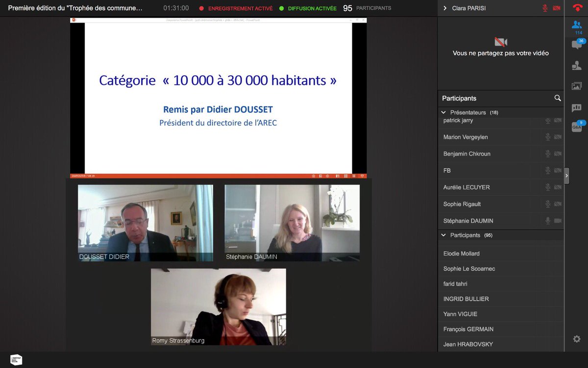Select participant Yann VIGUIE
Image resolution: width=588 pixels, height=368 pixels.
(501, 314)
